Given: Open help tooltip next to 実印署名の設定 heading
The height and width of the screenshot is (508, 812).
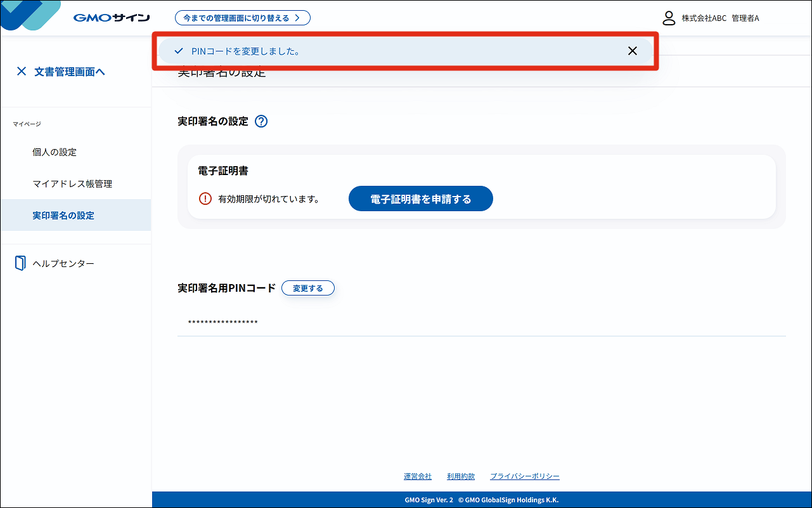Looking at the screenshot, I should (261, 122).
